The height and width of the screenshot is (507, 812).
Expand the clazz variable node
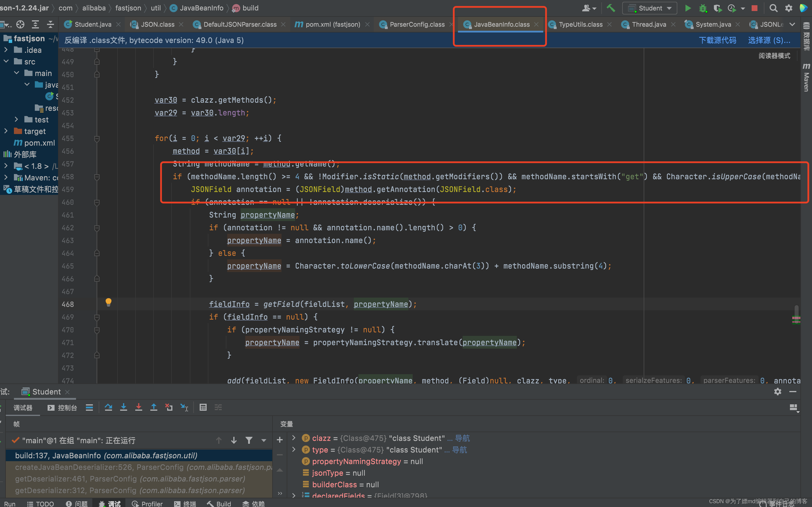(293, 438)
